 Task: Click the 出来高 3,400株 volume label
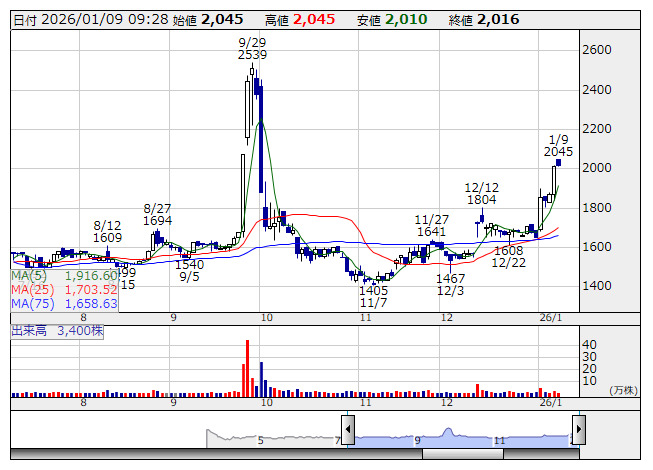(57, 331)
